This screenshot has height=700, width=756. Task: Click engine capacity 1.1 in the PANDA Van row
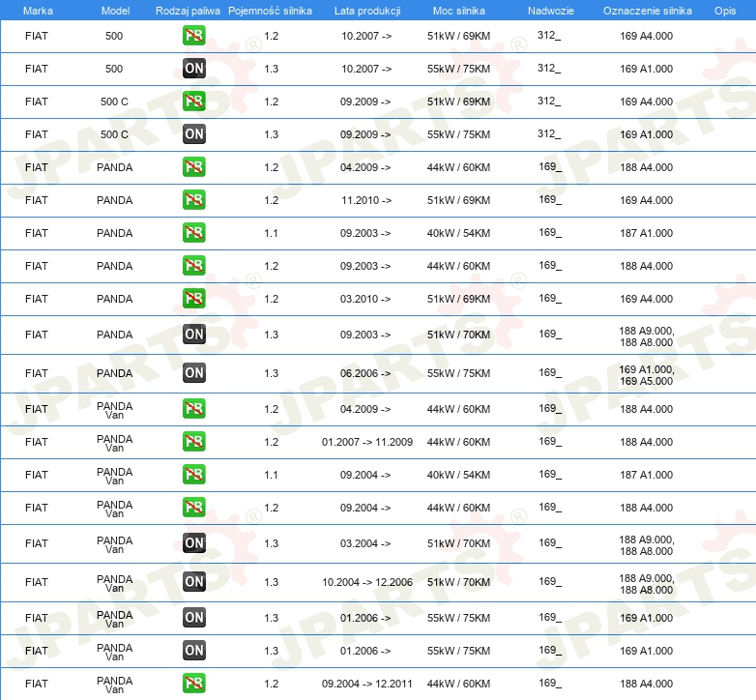click(x=272, y=475)
